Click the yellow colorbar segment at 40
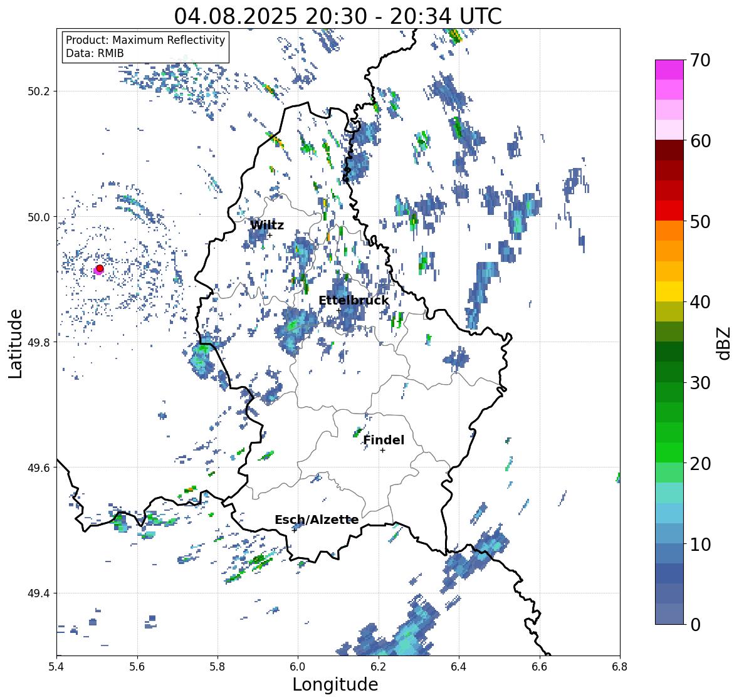The image size is (739, 700). coord(669,291)
